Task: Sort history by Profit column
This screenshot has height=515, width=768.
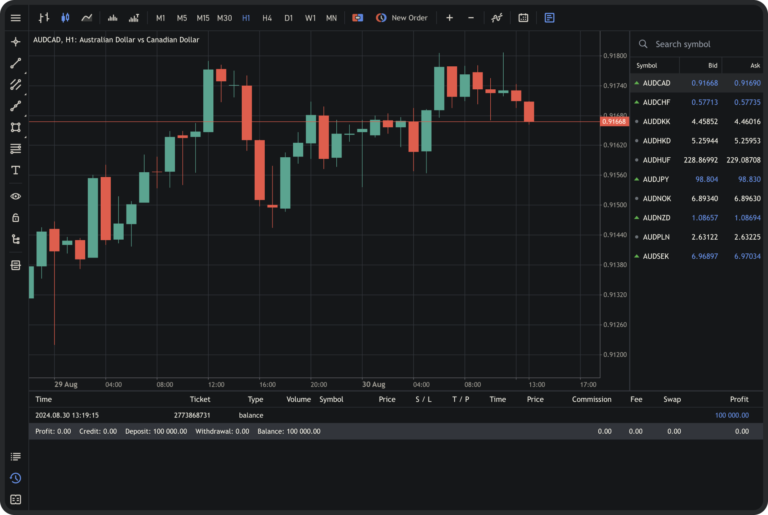Action: pyautogui.click(x=739, y=399)
